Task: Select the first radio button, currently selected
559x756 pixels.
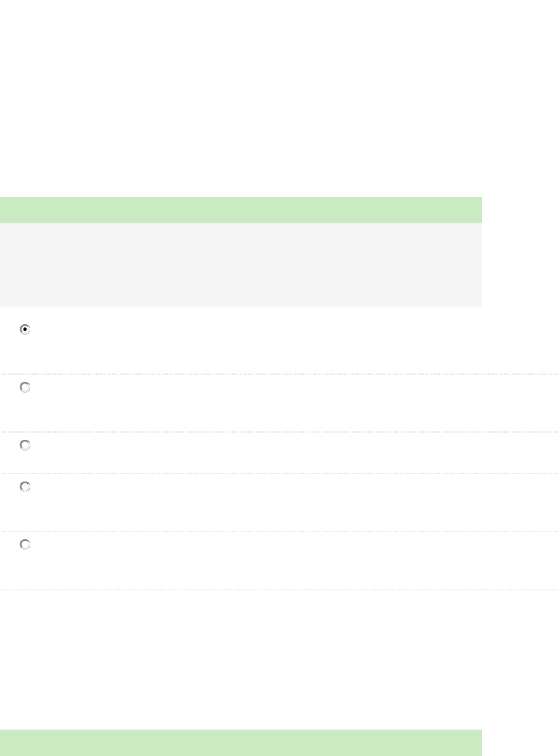Action: click(25, 330)
